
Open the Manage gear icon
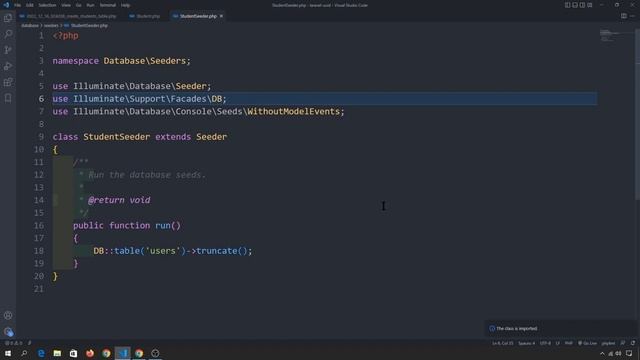click(9, 332)
